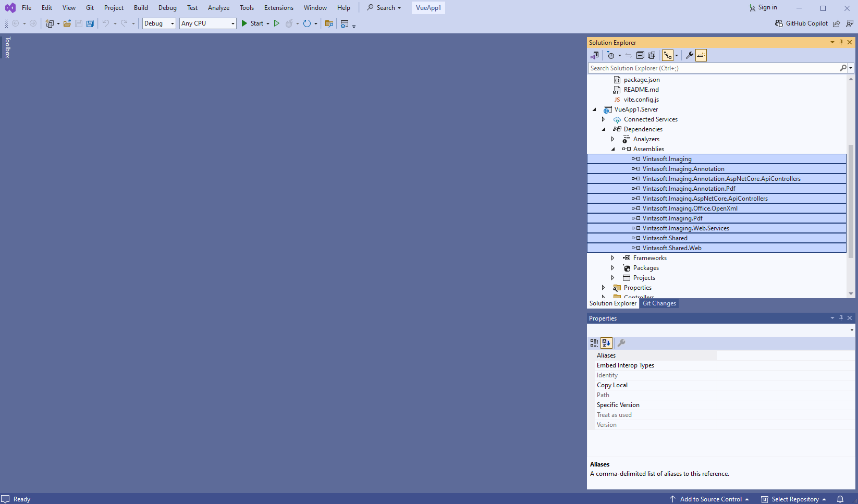Image resolution: width=858 pixels, height=504 pixels.
Task: Switch to the Git Changes tab
Action: (659, 303)
